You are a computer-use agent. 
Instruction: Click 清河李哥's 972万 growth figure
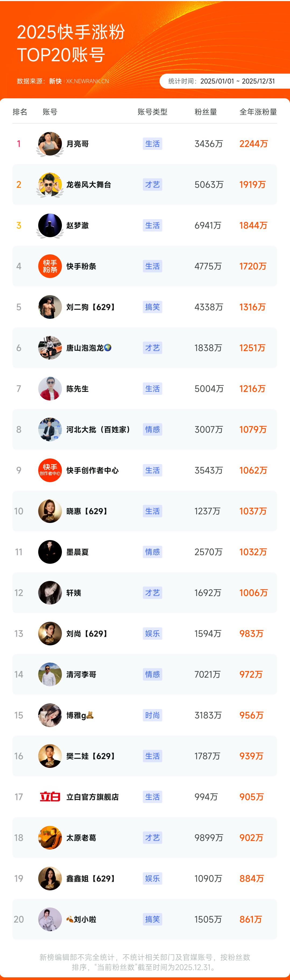point(251,675)
